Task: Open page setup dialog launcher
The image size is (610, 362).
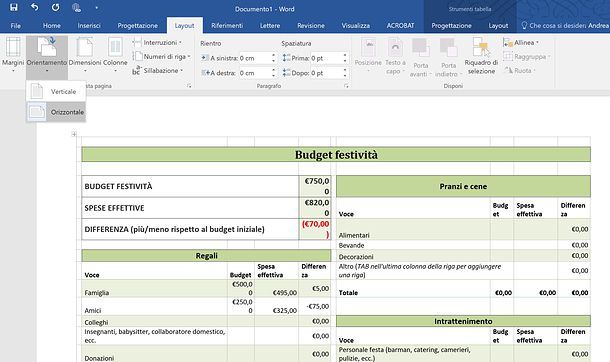Action: [x=189, y=86]
